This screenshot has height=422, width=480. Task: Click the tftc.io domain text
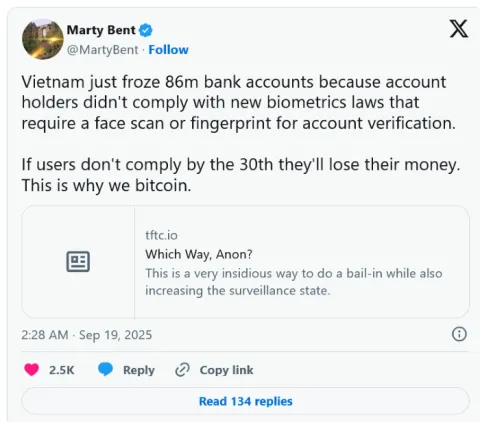coord(161,235)
